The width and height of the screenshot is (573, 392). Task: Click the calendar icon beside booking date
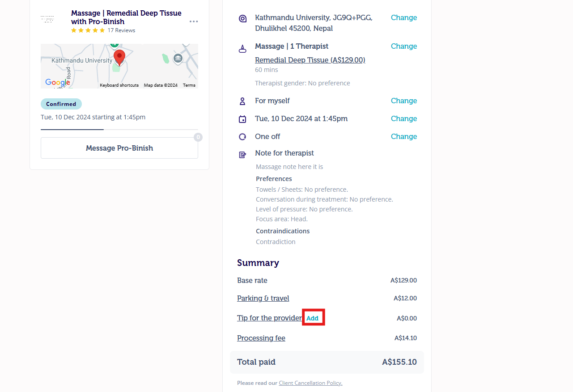tap(242, 119)
